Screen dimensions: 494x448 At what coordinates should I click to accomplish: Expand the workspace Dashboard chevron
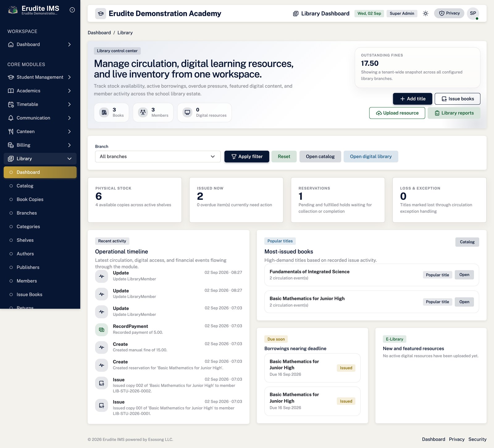click(69, 44)
